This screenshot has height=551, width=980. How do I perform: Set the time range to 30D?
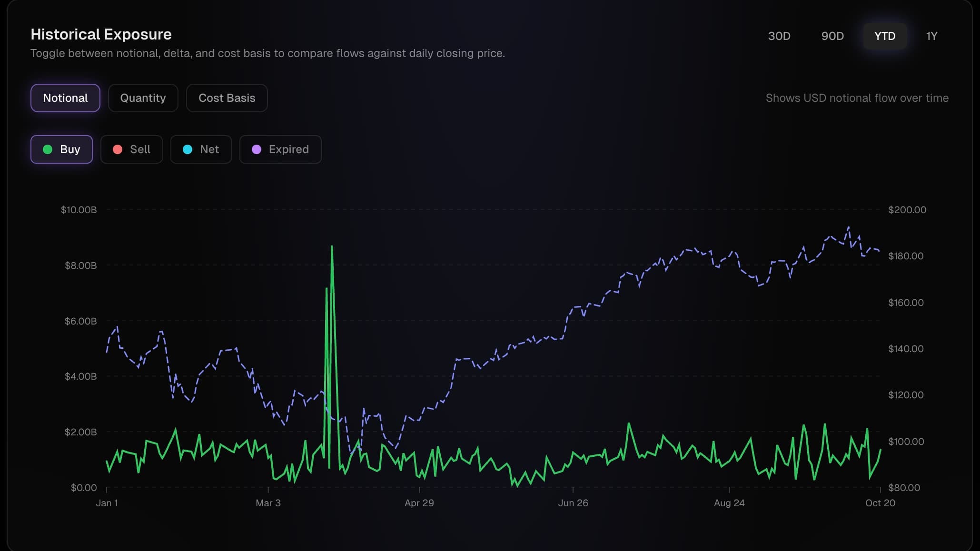pos(779,36)
